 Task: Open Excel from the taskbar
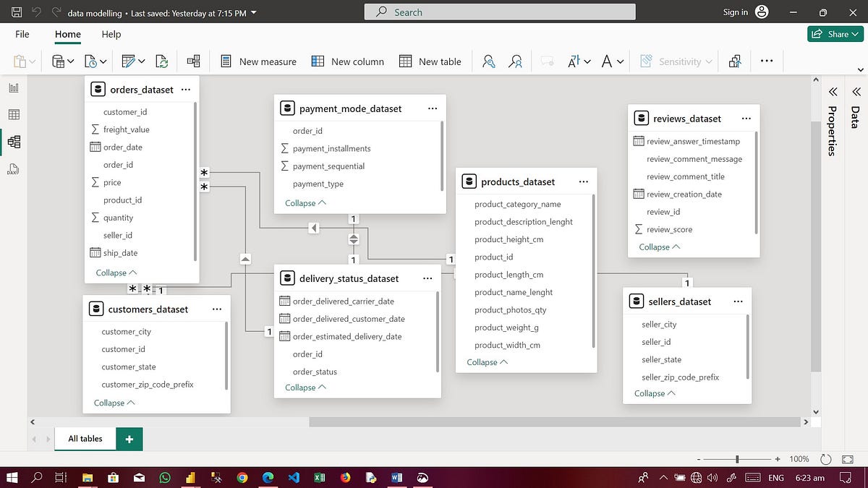(x=319, y=477)
